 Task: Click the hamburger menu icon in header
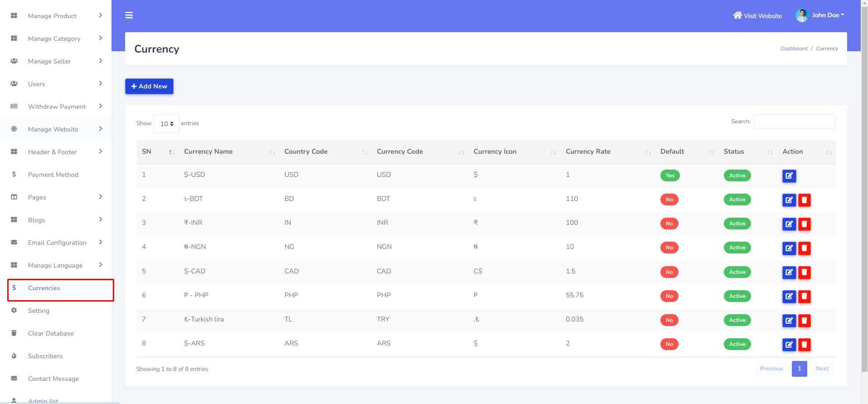[x=129, y=15]
